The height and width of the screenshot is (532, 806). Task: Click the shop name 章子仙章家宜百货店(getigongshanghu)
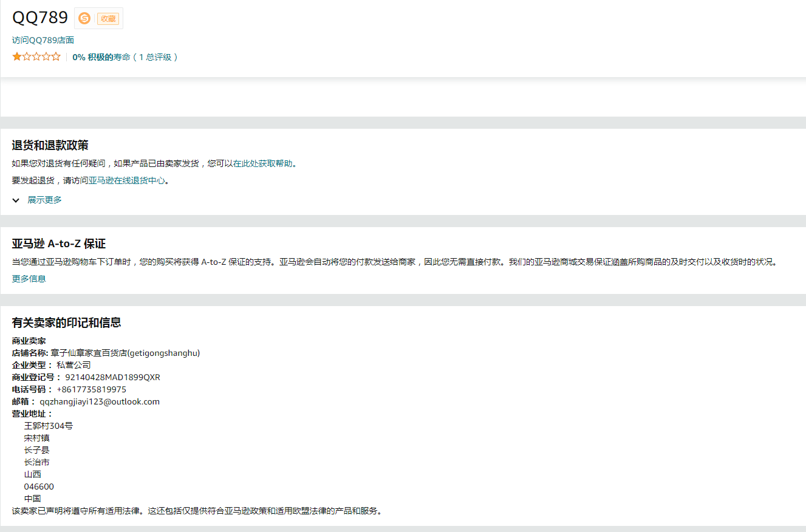(x=125, y=353)
